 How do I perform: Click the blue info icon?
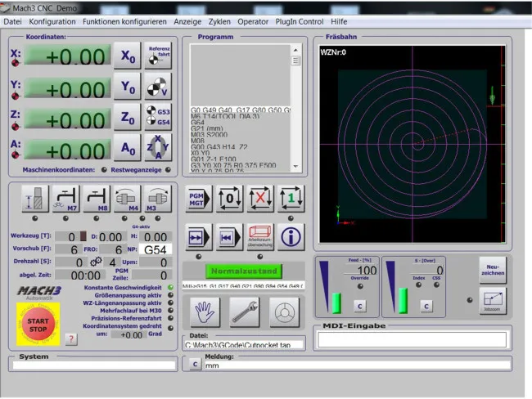tap(291, 236)
